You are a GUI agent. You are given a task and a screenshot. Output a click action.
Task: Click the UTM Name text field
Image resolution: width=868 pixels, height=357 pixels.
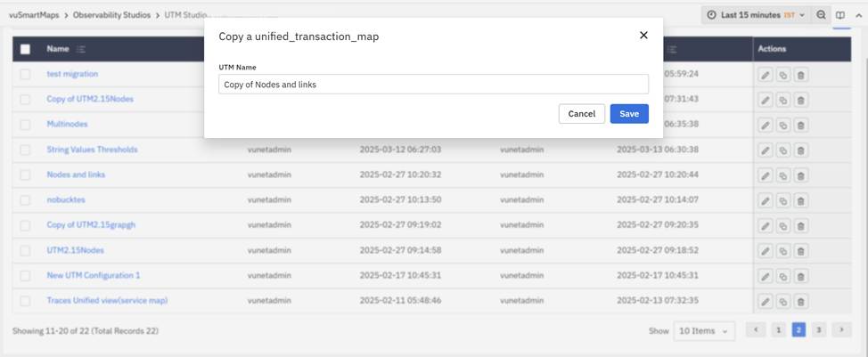click(433, 85)
